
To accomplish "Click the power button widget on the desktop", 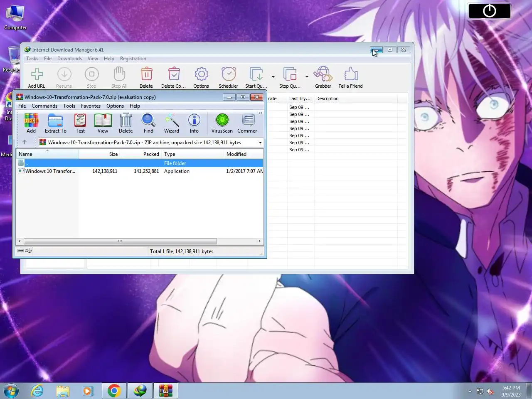I will pos(490,11).
